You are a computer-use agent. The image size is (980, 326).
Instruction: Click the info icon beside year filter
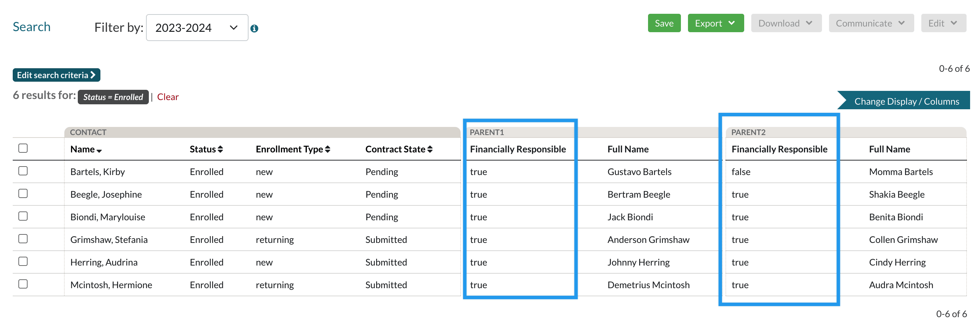pos(254,29)
